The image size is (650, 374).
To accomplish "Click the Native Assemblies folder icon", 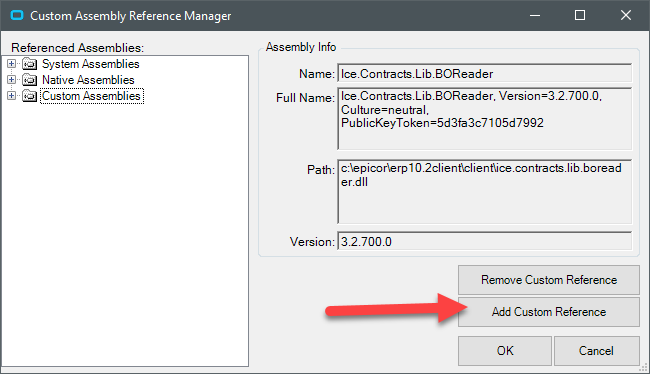I will pyautogui.click(x=29, y=80).
